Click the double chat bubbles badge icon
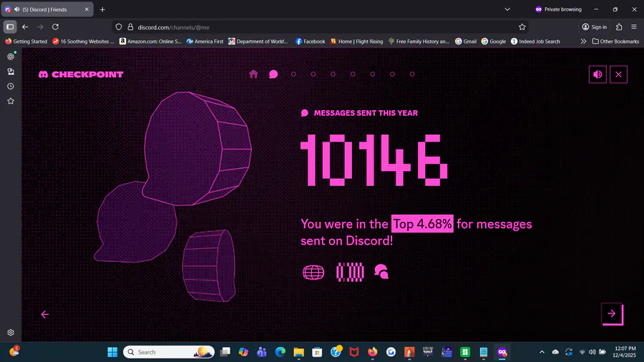Screen dimensions: 644x362 click(x=381, y=272)
